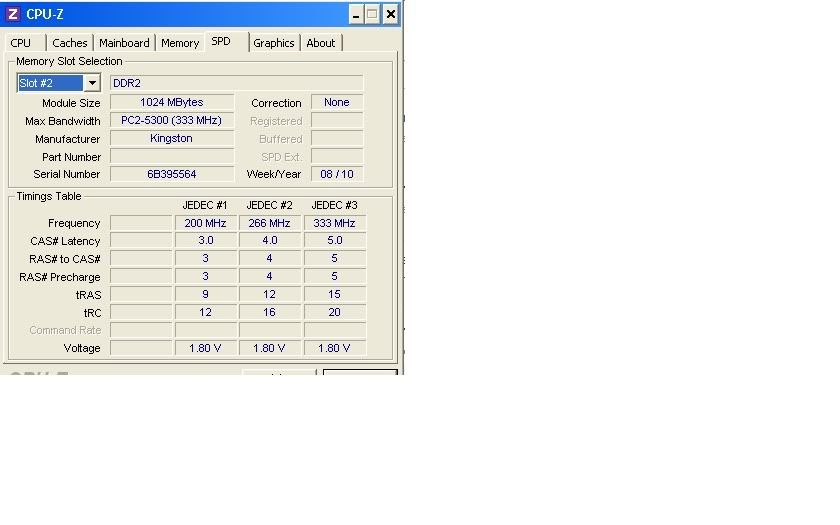Open the Slot #2 dropdown arrow
The width and height of the screenshot is (840, 525).
click(92, 83)
